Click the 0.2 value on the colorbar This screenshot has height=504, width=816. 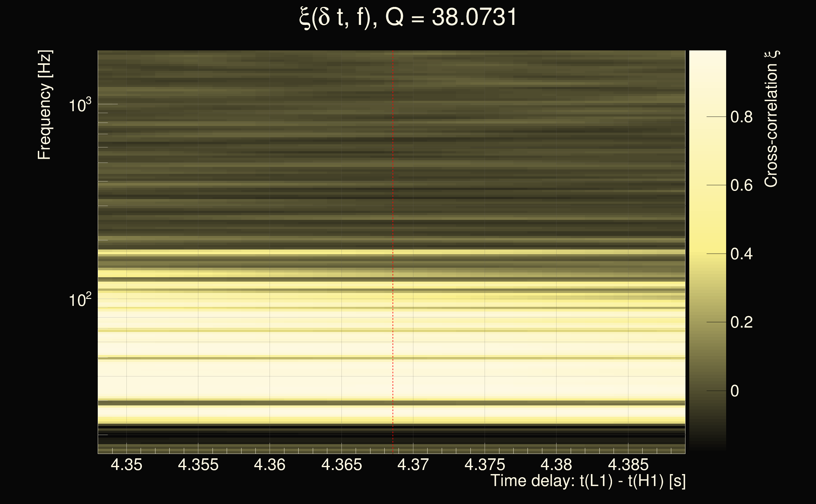click(x=741, y=322)
